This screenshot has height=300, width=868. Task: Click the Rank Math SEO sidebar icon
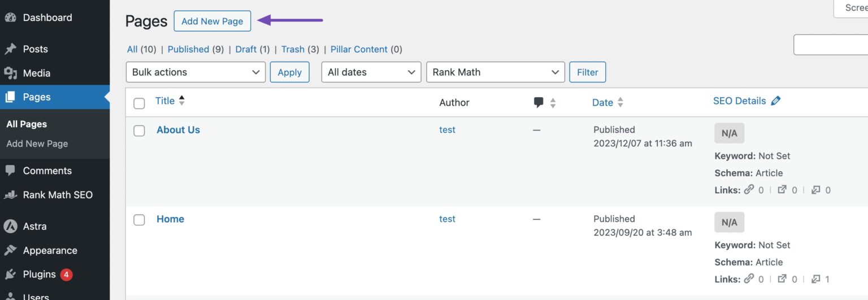click(10, 195)
